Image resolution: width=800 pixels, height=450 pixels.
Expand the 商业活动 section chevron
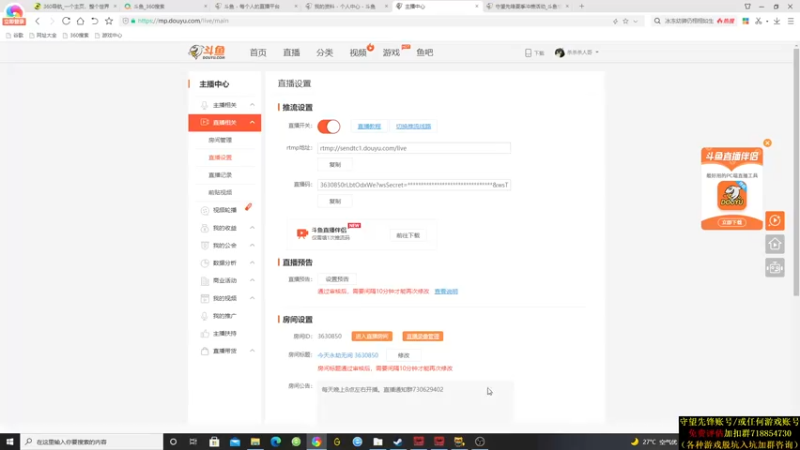(x=252, y=280)
